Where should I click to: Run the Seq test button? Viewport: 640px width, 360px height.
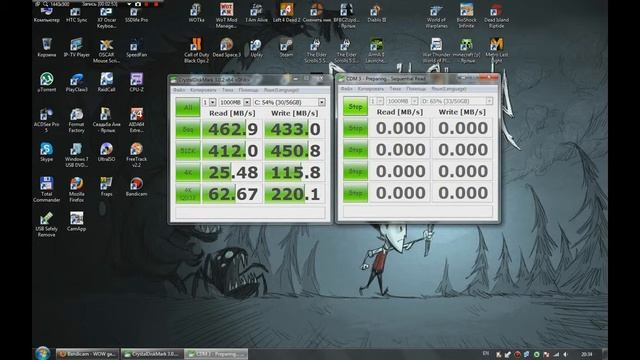tap(188, 129)
